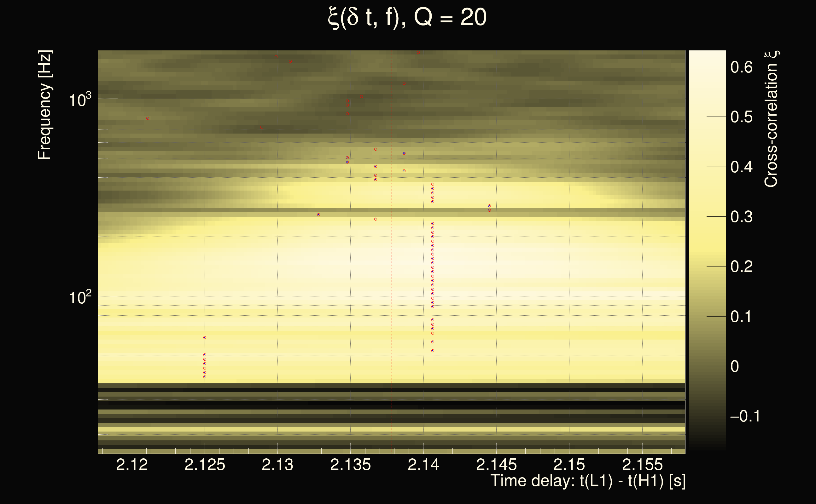The width and height of the screenshot is (816, 504).
Task: Click the marker at the very top edge near 2.14
Action: (x=418, y=52)
